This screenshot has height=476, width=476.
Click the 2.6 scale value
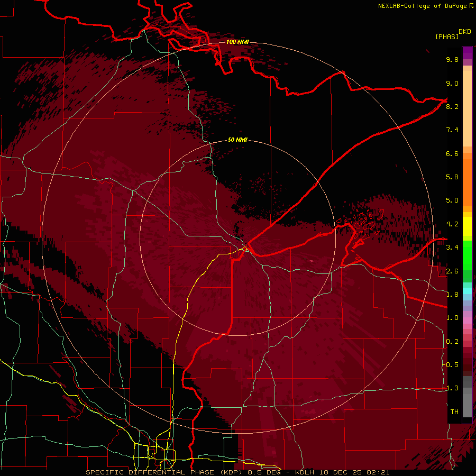[452, 271]
